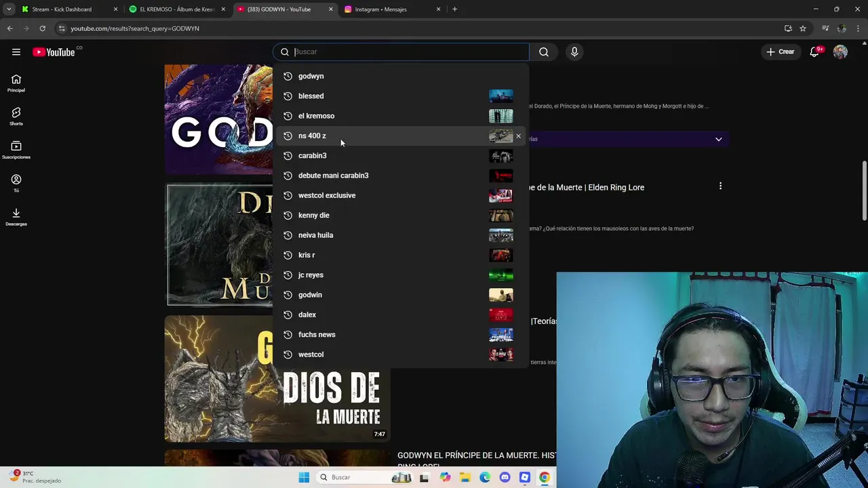
Task: Open the Windows Start menu
Action: 304,477
